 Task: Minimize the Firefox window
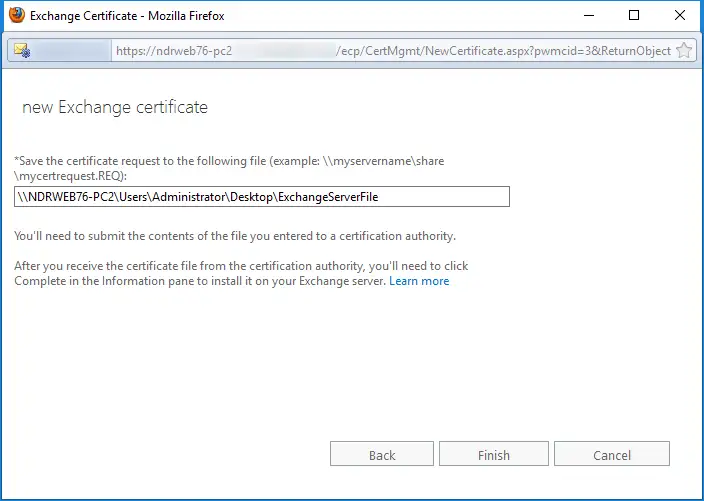(x=589, y=15)
